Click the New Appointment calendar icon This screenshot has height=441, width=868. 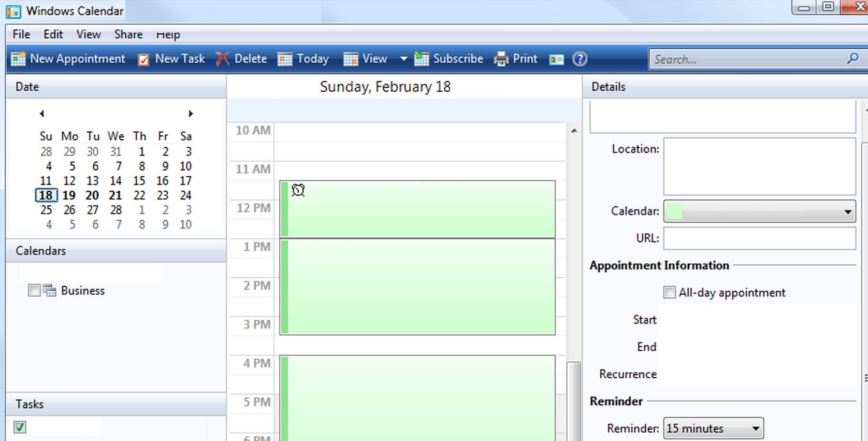18,59
